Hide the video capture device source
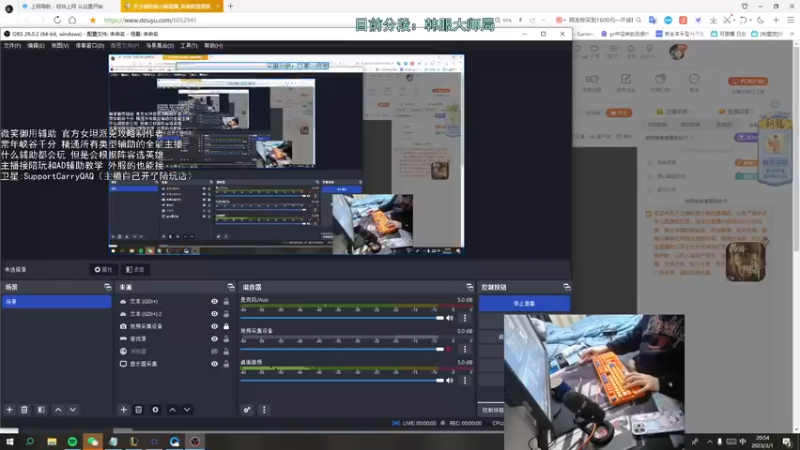This screenshot has width=800, height=450. coord(214,326)
